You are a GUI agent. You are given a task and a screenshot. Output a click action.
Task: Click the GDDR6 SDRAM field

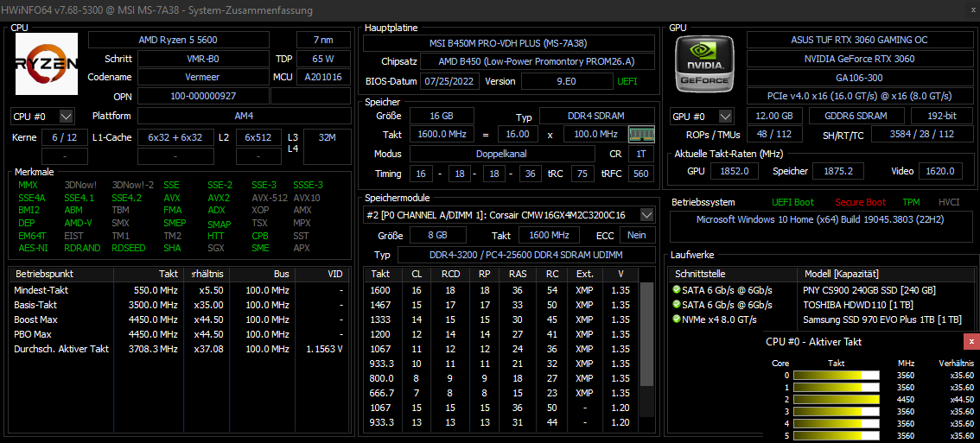856,117
